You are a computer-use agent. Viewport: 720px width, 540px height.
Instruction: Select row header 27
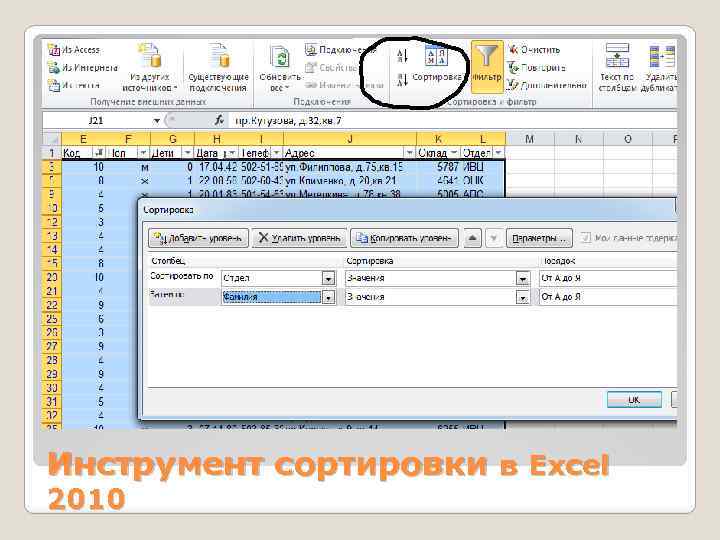click(52, 346)
